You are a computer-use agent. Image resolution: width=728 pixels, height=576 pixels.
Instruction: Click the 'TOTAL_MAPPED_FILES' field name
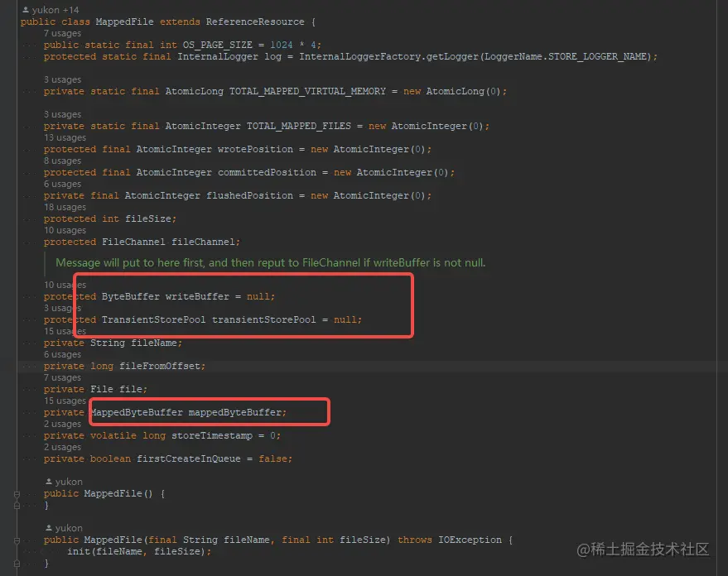coord(298,126)
